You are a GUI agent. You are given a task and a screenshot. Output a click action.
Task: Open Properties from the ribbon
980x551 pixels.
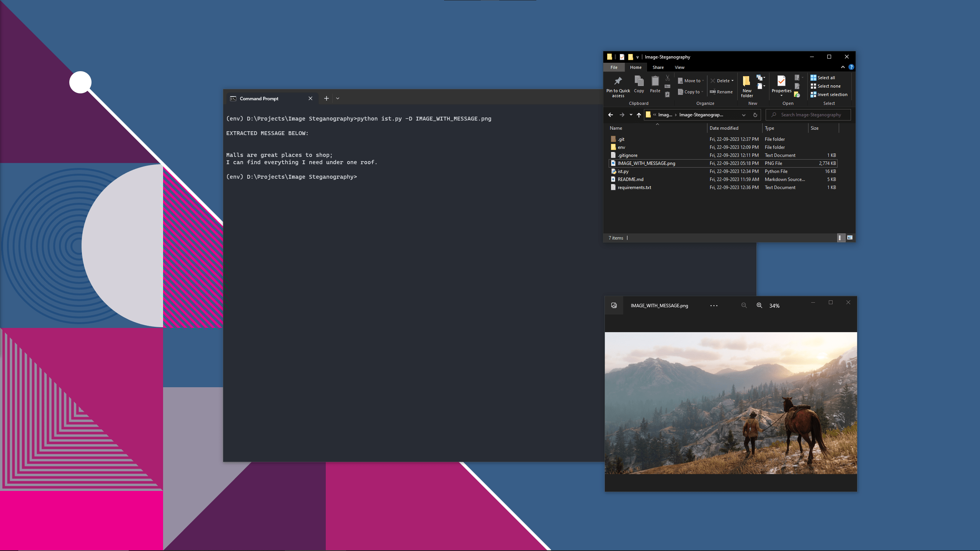[x=781, y=81]
